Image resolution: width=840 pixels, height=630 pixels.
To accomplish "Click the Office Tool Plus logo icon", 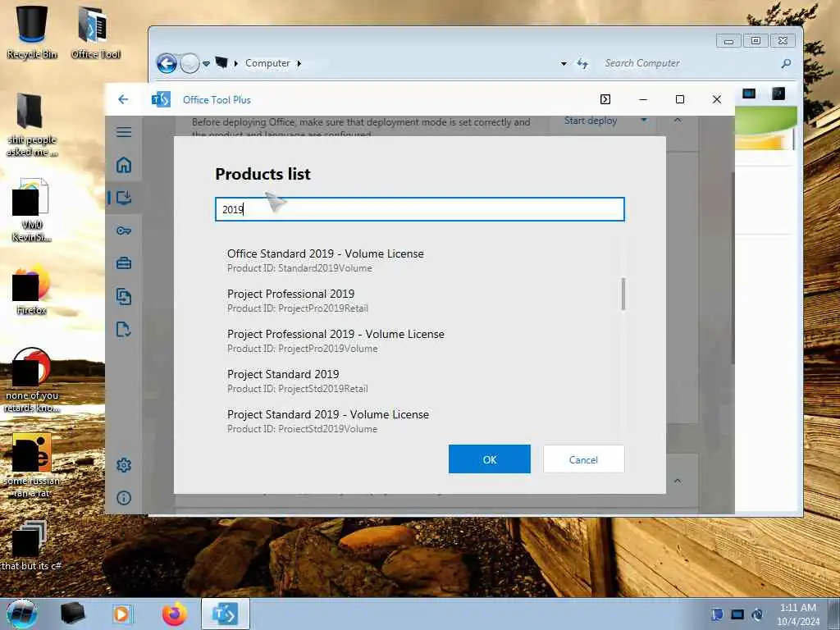I will coord(161,99).
